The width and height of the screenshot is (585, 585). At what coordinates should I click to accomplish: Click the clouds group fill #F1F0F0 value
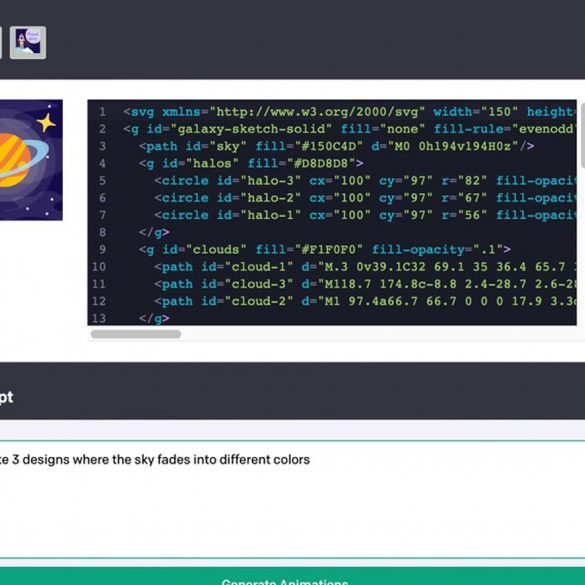pyautogui.click(x=329, y=249)
